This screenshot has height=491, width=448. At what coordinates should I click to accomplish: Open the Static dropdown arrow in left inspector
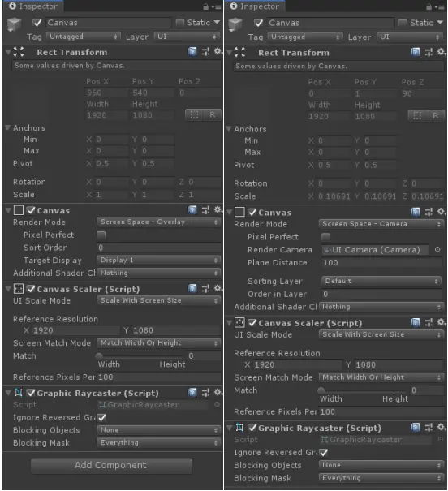(217, 22)
